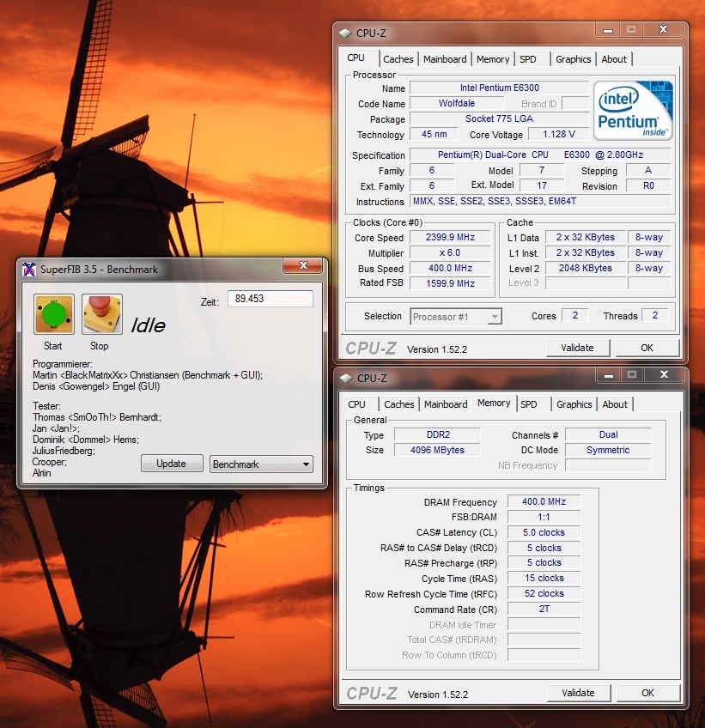Open Caches tab in bottom CPU-Z window
Viewport: 705px width, 728px height.
point(399,404)
